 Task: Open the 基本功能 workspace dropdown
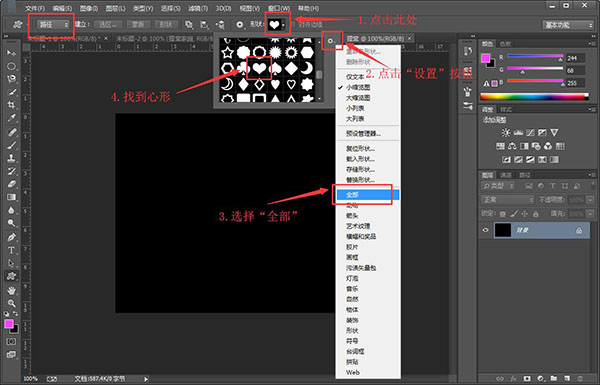[567, 25]
